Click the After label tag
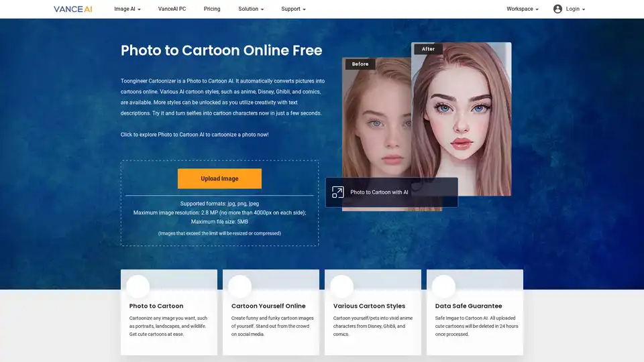The image size is (644, 362). coord(428,49)
